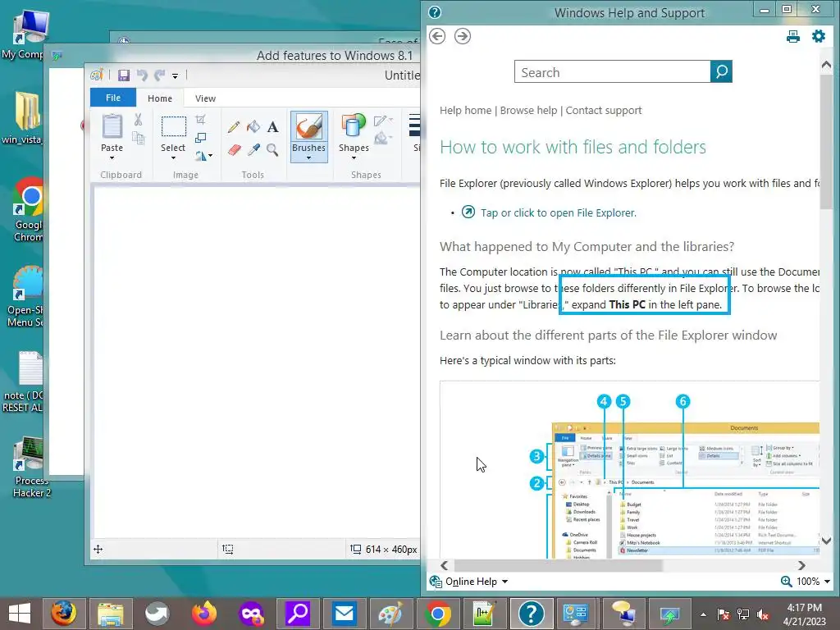
Task: Click the Redo arrow in Paint's title bar
Action: pyautogui.click(x=160, y=75)
